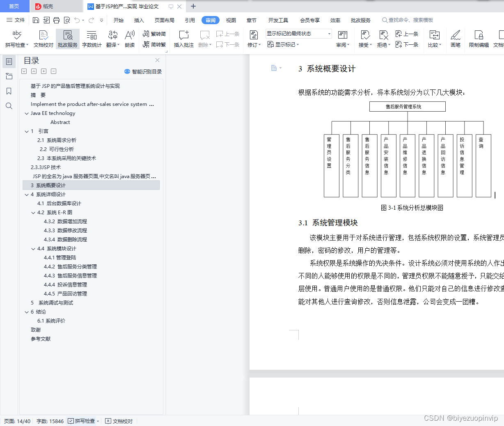Open the search sidebar panel
The image size is (504, 426).
(9, 106)
